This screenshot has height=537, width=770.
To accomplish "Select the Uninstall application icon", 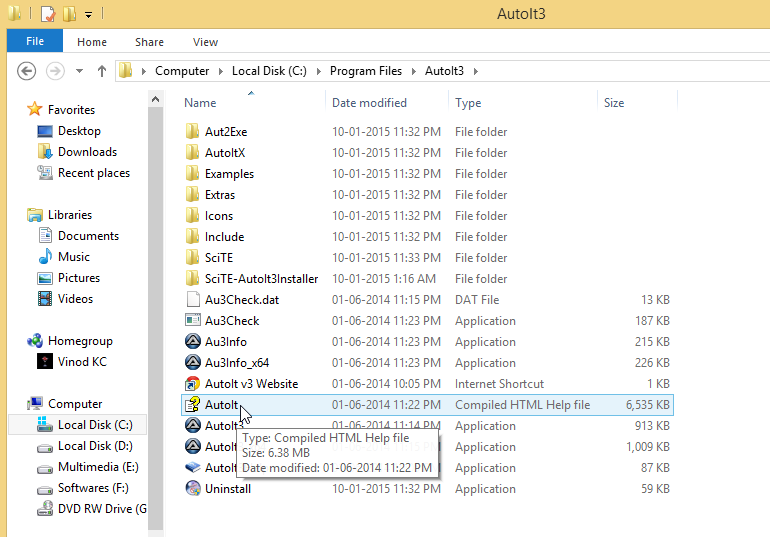I will pyautogui.click(x=192, y=488).
